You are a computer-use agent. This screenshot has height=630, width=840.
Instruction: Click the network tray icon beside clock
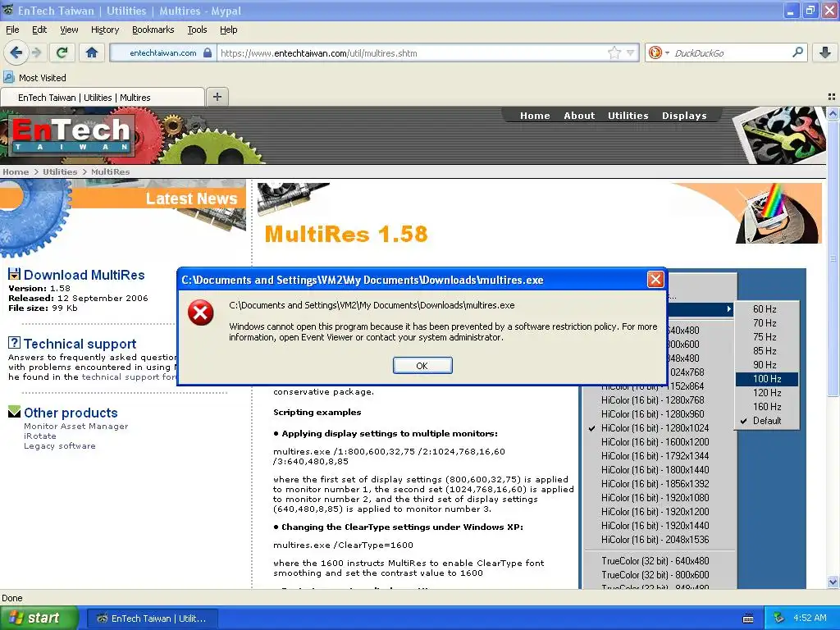click(x=778, y=618)
